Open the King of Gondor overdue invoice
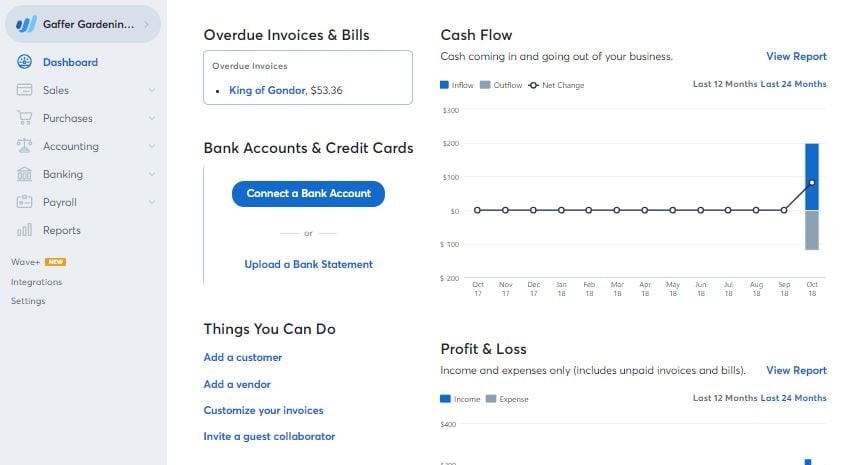The height and width of the screenshot is (465, 861). [x=267, y=90]
